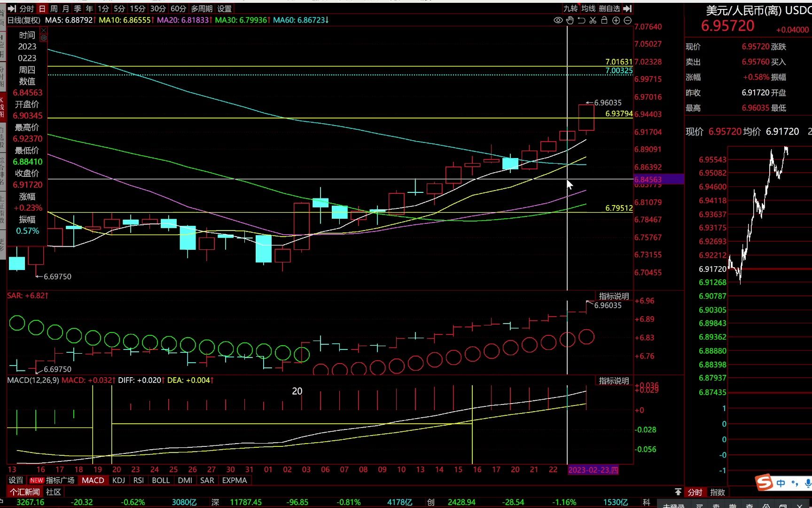
Task: Close the data info box
Action: tap(43, 31)
